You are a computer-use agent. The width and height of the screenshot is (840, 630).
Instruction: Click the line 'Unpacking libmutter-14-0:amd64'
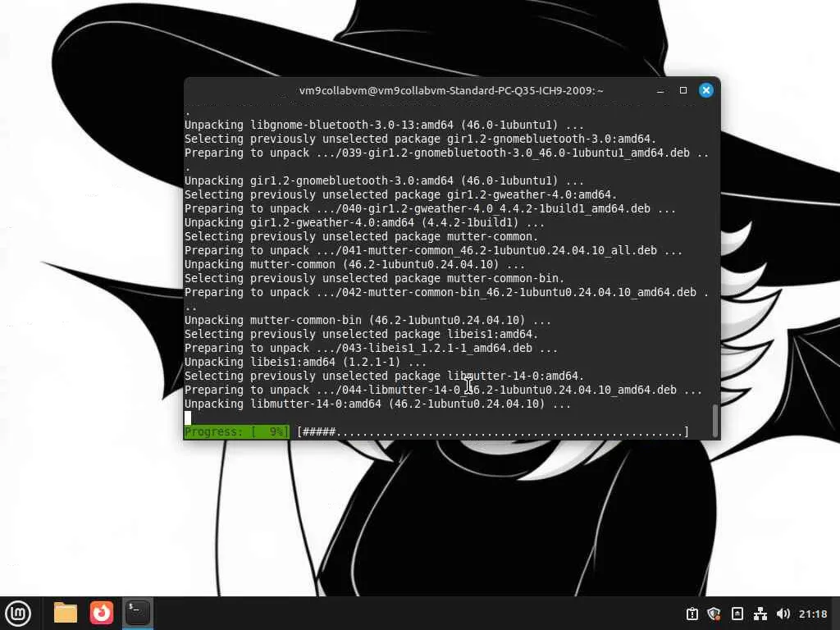click(377, 404)
